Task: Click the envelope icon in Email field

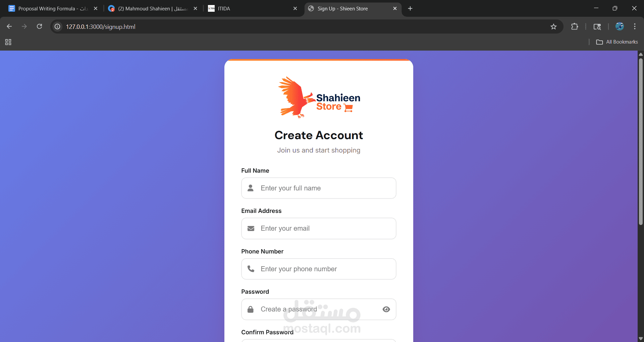Action: click(251, 228)
